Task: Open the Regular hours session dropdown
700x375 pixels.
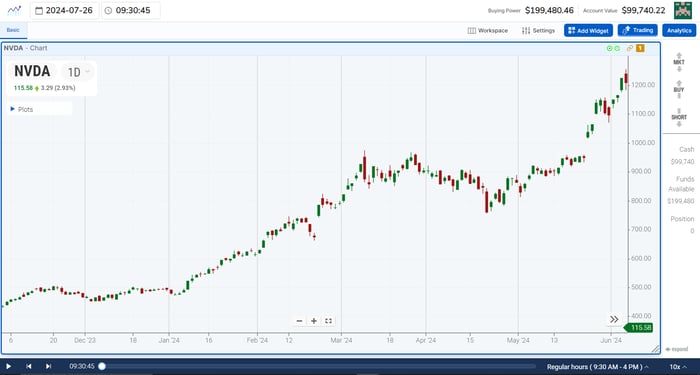Action: click(x=598, y=367)
